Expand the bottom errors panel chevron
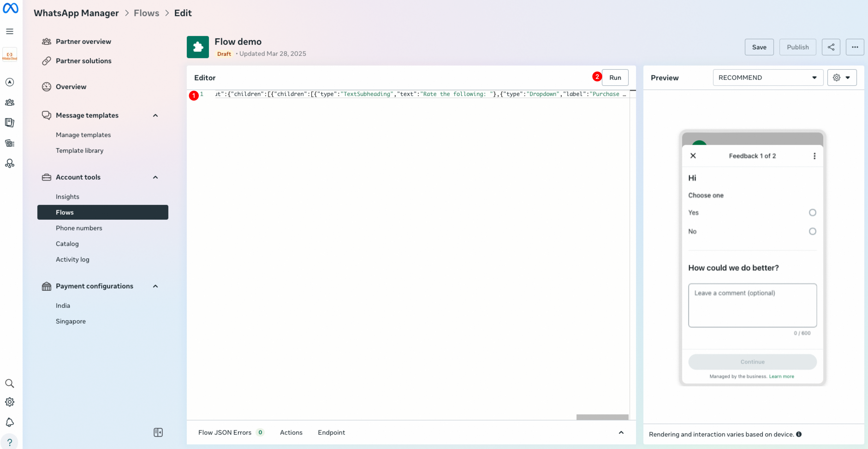The width and height of the screenshot is (868, 449). [621, 432]
